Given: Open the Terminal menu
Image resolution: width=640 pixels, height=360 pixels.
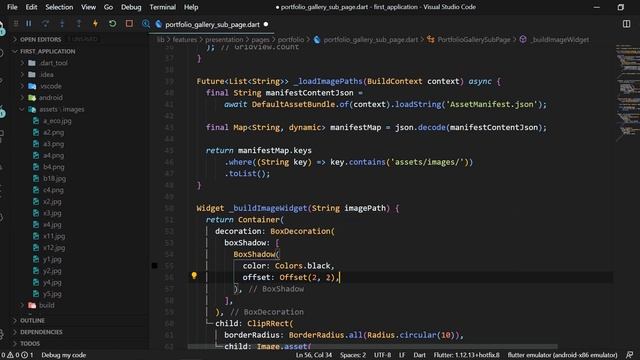Looking at the screenshot, I should 162,7.
